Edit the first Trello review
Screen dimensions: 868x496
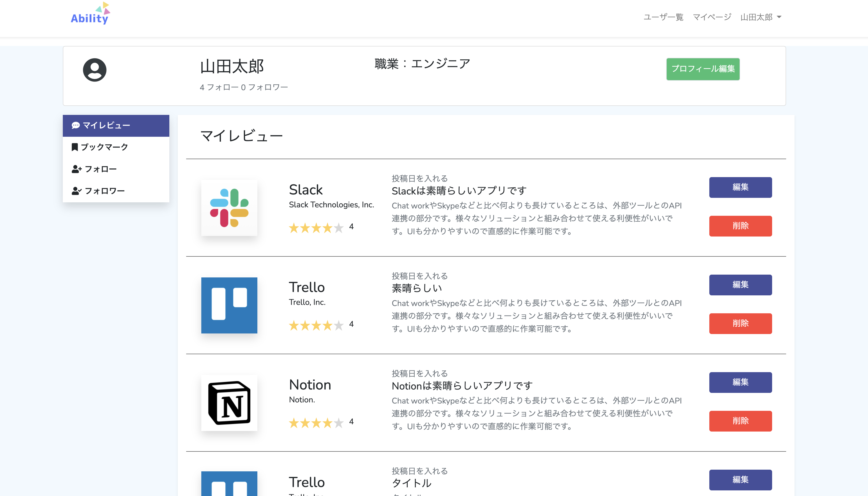point(740,284)
